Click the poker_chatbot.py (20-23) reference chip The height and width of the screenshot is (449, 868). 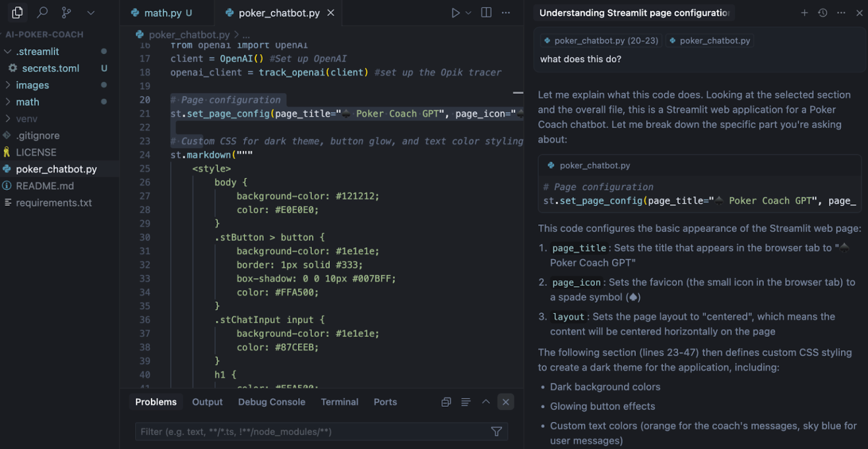point(601,40)
